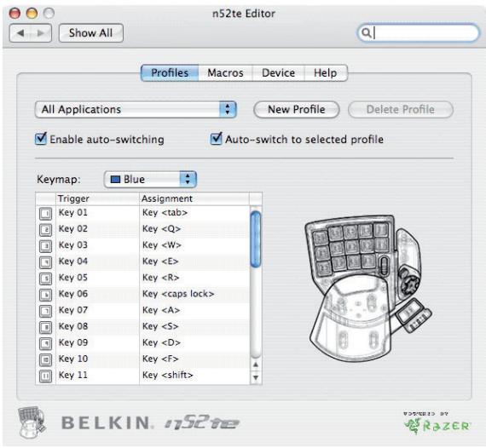This screenshot has width=486, height=448.
Task: Click the Key 10 row icon
Action: (x=46, y=359)
